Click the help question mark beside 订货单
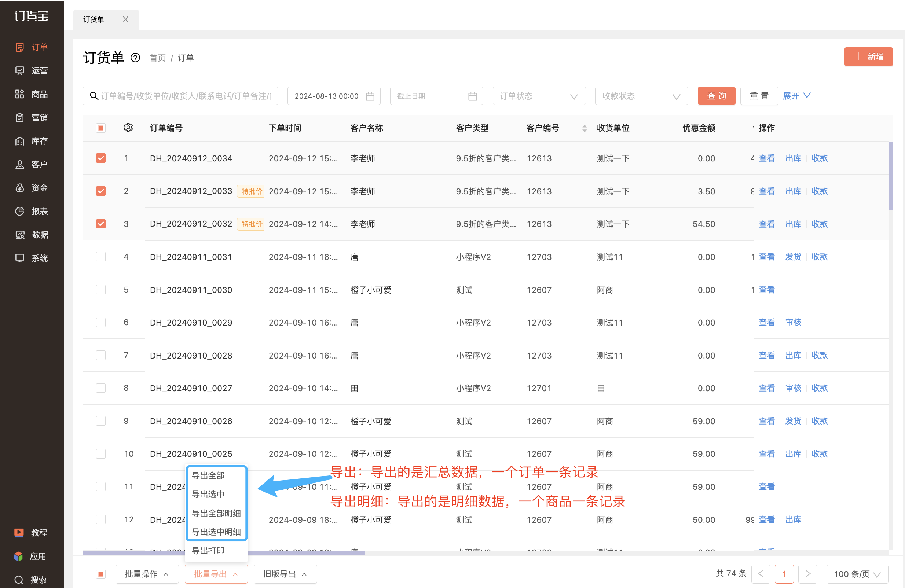The image size is (905, 588). (x=135, y=58)
